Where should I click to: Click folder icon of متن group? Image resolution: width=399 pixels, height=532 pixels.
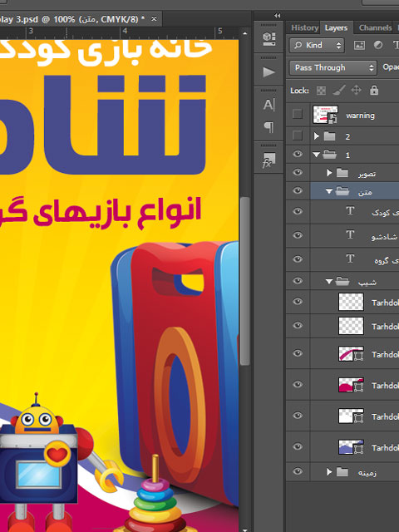tap(342, 192)
